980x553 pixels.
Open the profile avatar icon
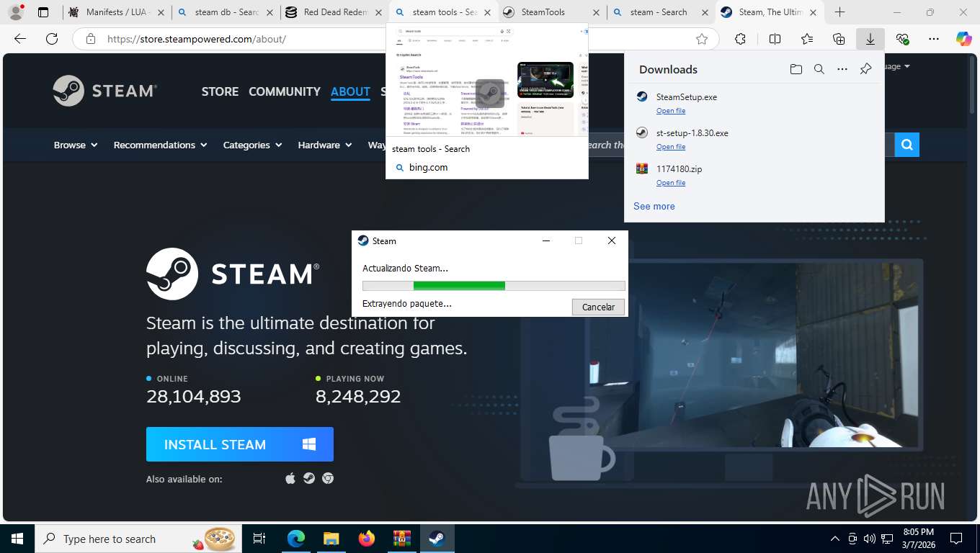(16, 12)
